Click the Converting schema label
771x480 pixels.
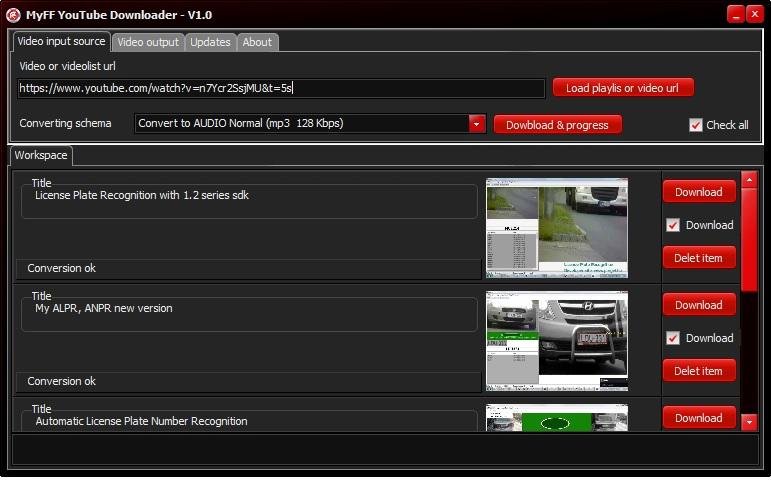(65, 123)
